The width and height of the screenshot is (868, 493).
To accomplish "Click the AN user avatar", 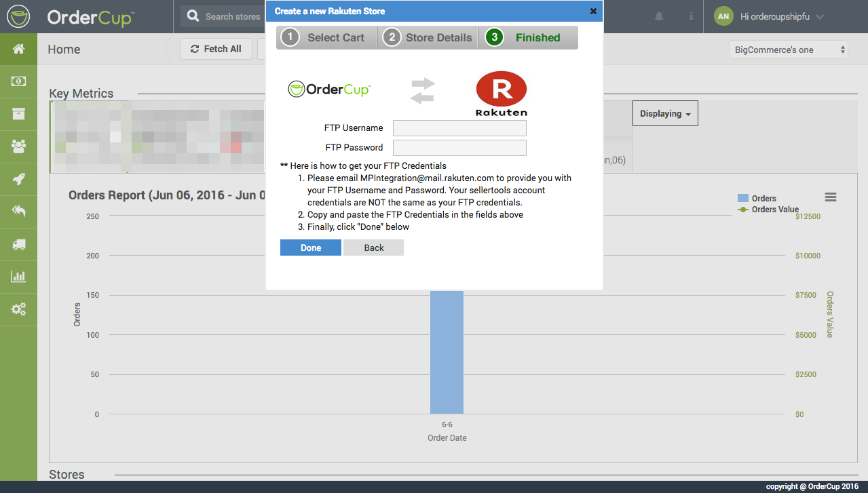I will click(723, 16).
